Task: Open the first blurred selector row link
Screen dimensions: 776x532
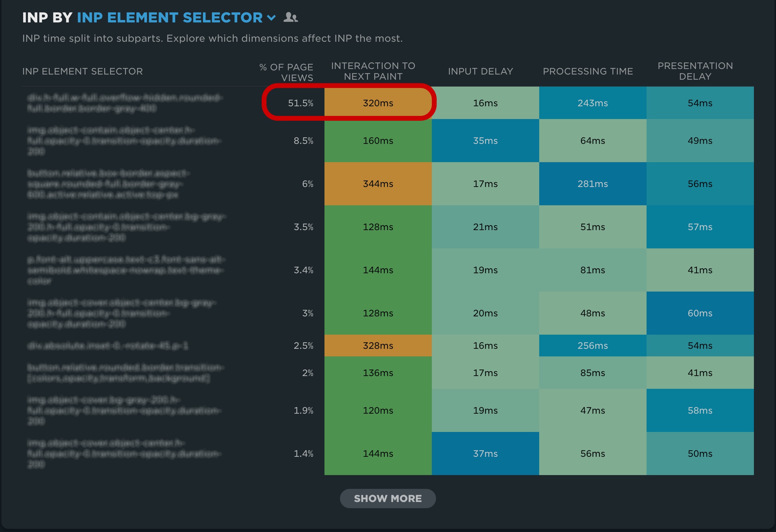Action: point(124,103)
